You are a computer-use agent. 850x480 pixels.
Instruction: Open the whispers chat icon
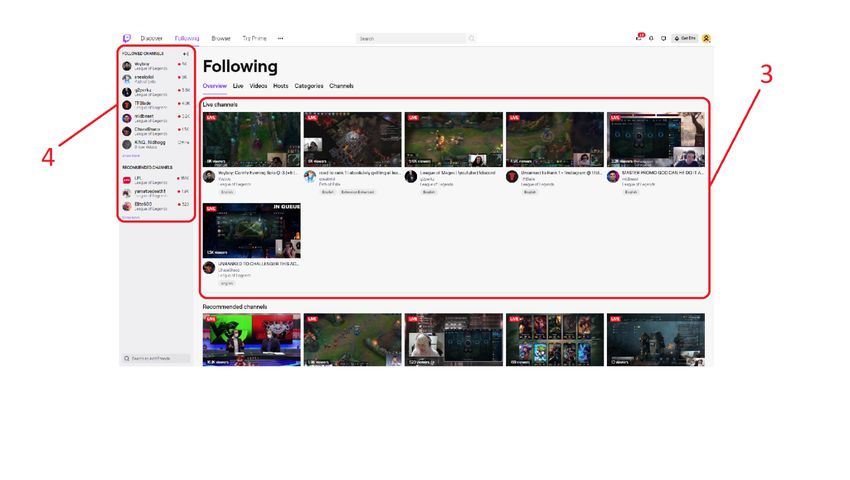(x=664, y=39)
